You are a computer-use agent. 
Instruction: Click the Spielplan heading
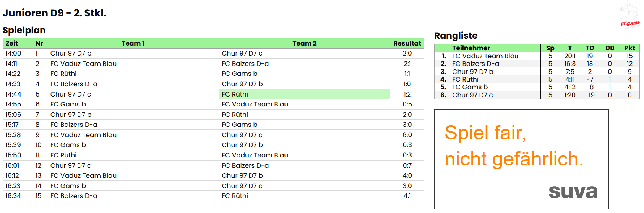[24, 30]
